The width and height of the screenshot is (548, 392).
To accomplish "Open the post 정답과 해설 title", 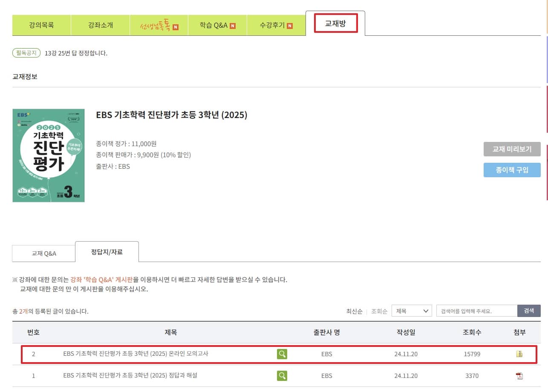I will [x=130, y=375].
